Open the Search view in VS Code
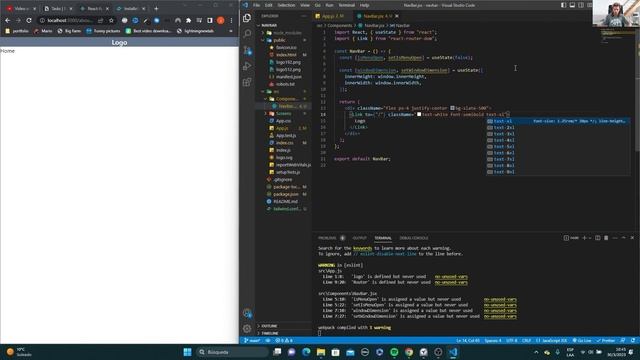The image size is (640, 360). (x=247, y=33)
